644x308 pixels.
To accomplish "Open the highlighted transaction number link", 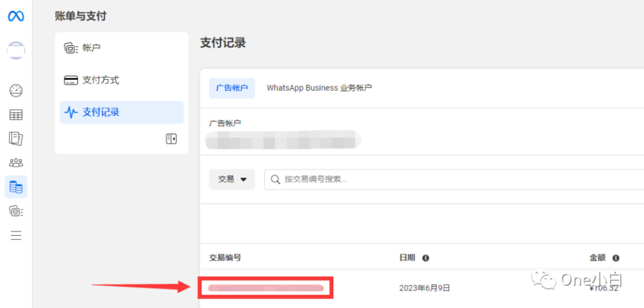I will [x=266, y=288].
